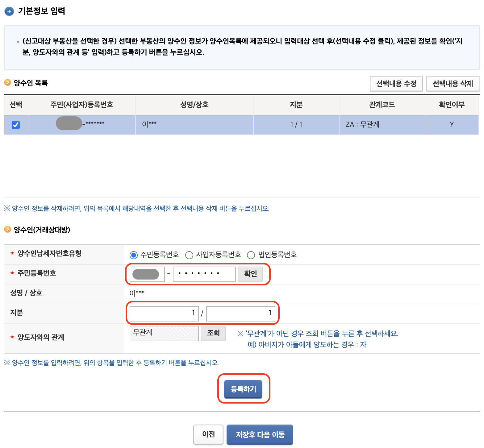484x448 pixels.
Task: Click the orange bullet icon beside 양수인 목록
Action: point(8,83)
